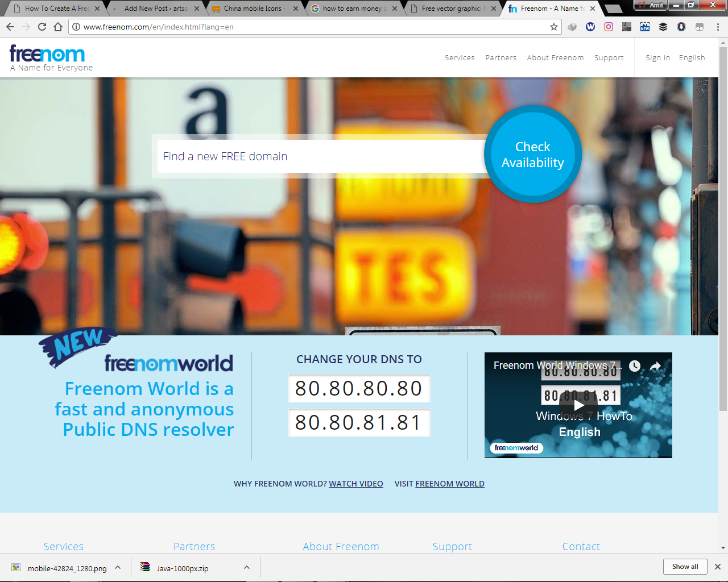This screenshot has width=728, height=582.
Task: Open Chrome's three-dot menu
Action: click(x=718, y=27)
